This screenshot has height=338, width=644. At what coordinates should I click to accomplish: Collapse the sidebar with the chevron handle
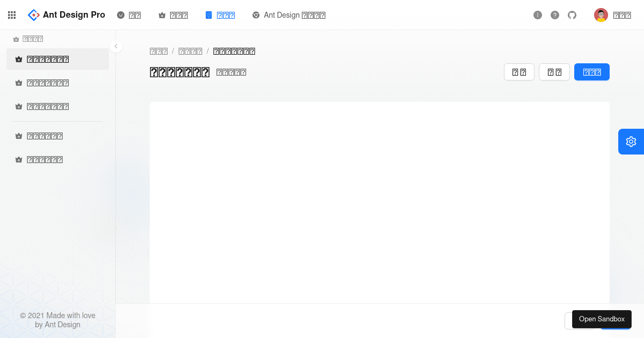point(116,46)
